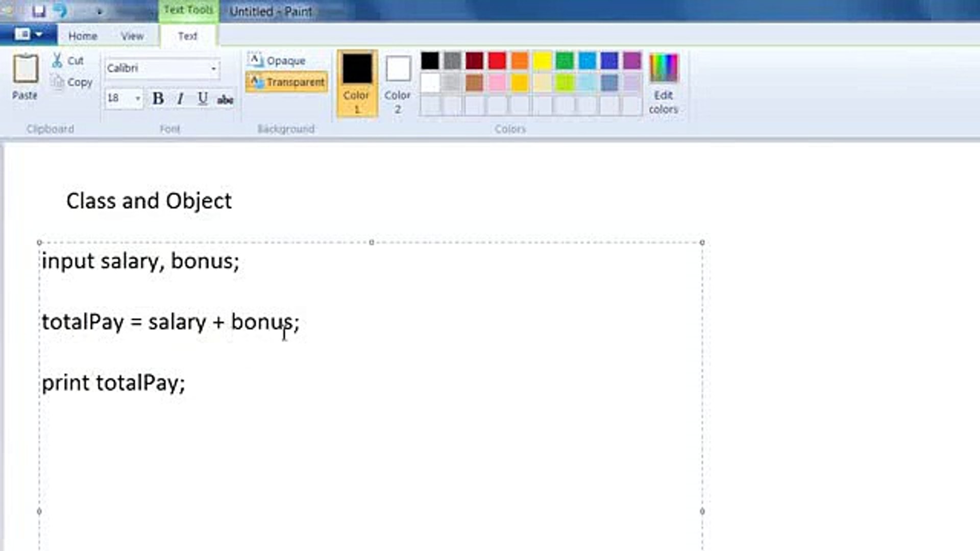Select the Transparent background option
Image resolution: width=980 pixels, height=551 pixels.
coord(287,82)
